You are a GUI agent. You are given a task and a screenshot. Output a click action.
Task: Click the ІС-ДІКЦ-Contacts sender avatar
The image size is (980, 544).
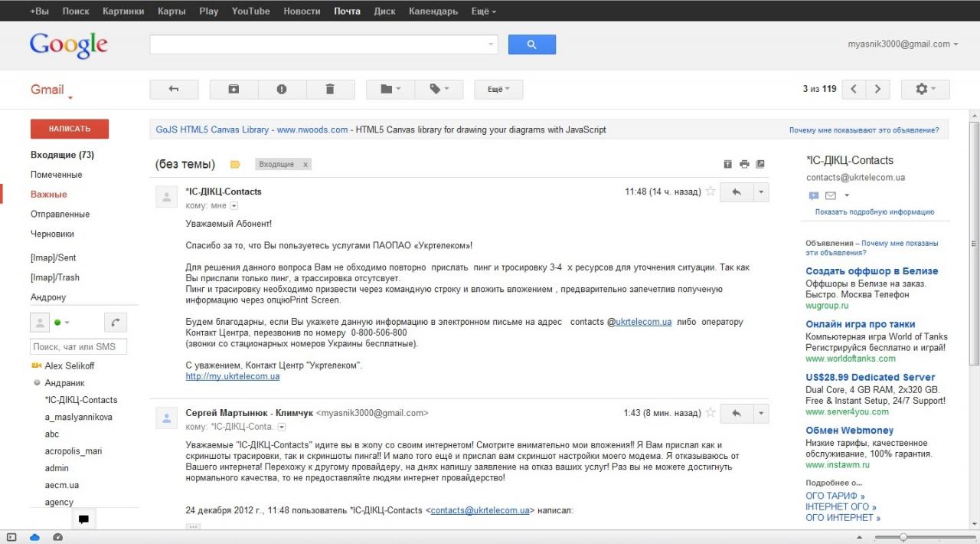(166, 197)
